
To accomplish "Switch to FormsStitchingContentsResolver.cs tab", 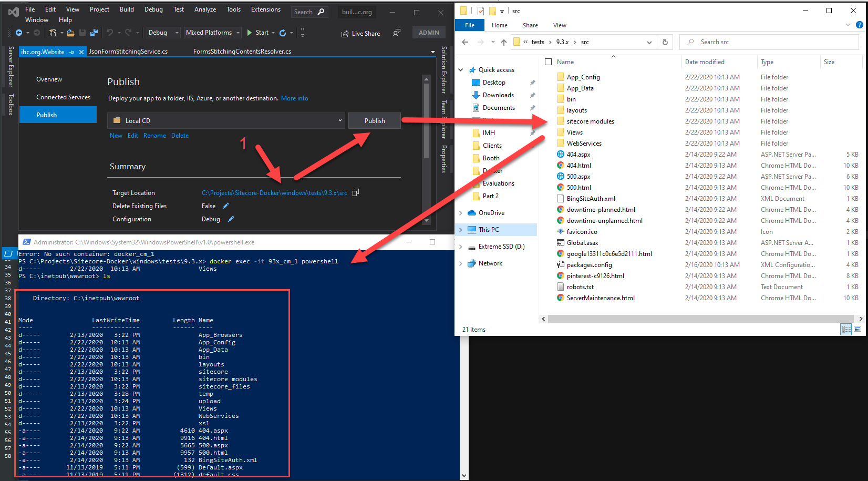I will coord(242,52).
